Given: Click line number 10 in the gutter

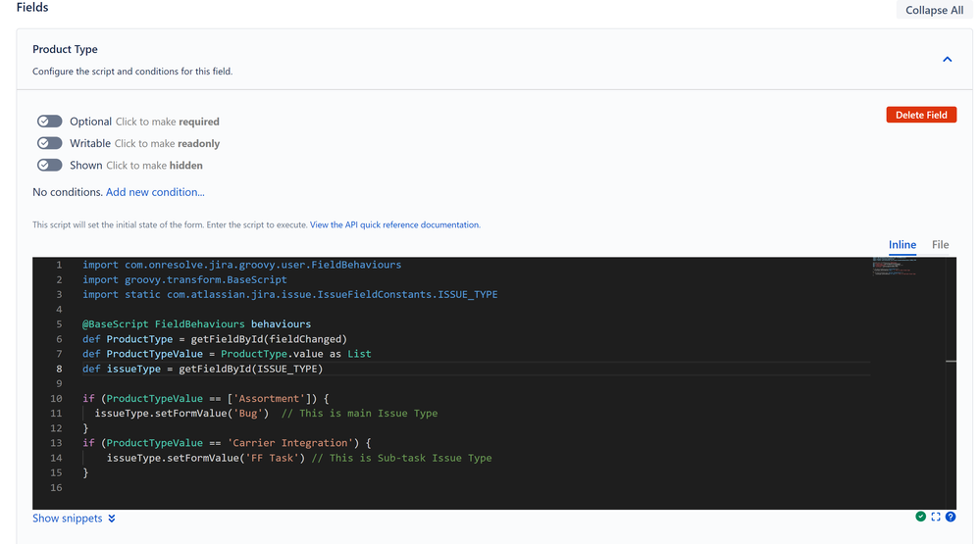Looking at the screenshot, I should click(56, 399).
